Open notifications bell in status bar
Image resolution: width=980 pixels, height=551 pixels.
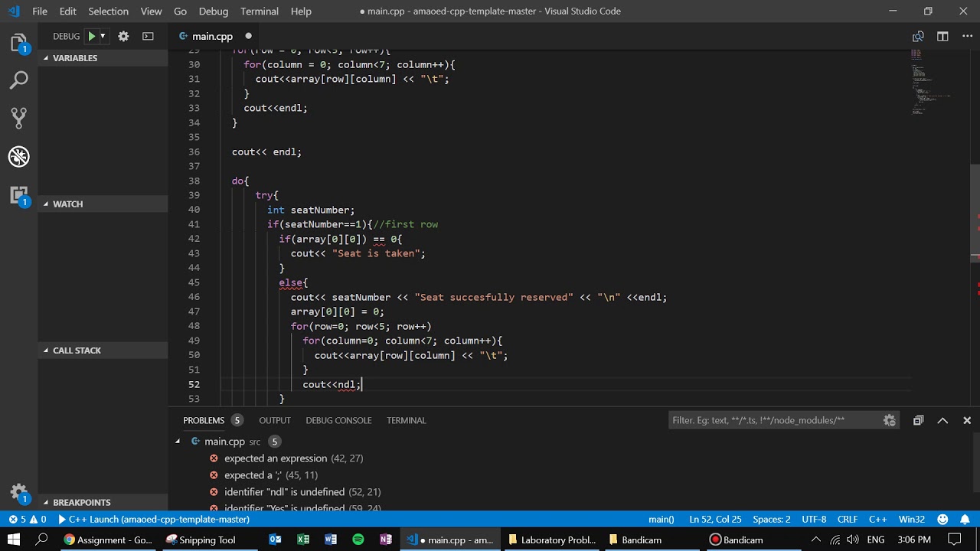pyautogui.click(x=964, y=519)
